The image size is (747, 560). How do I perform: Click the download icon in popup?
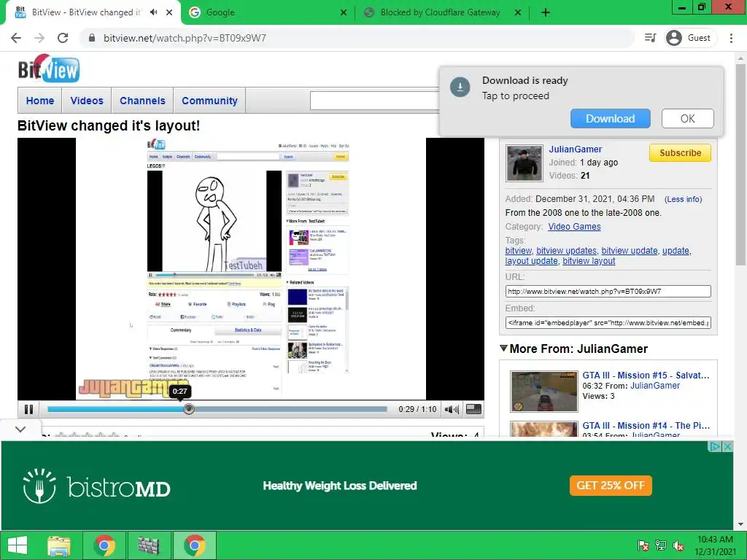(460, 87)
